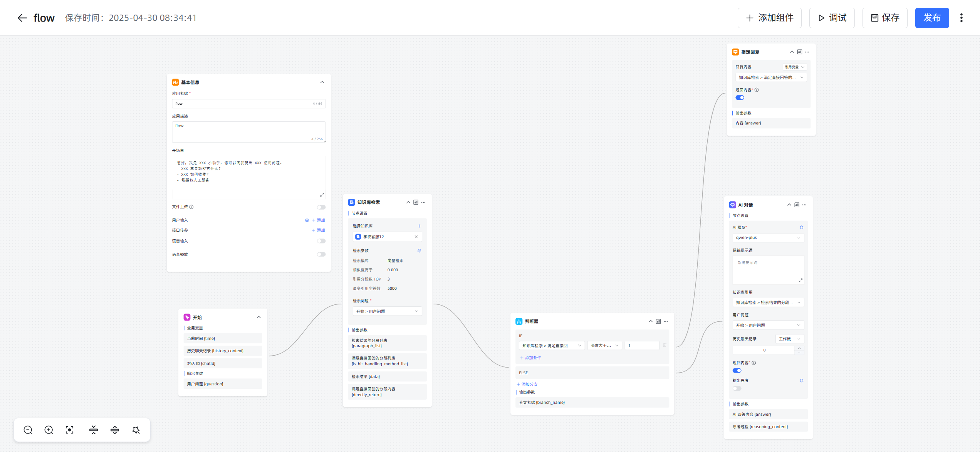The image size is (980, 452).
Task: Open the 检索问题 开始 > 用户问题 dropdown
Action: click(x=387, y=311)
